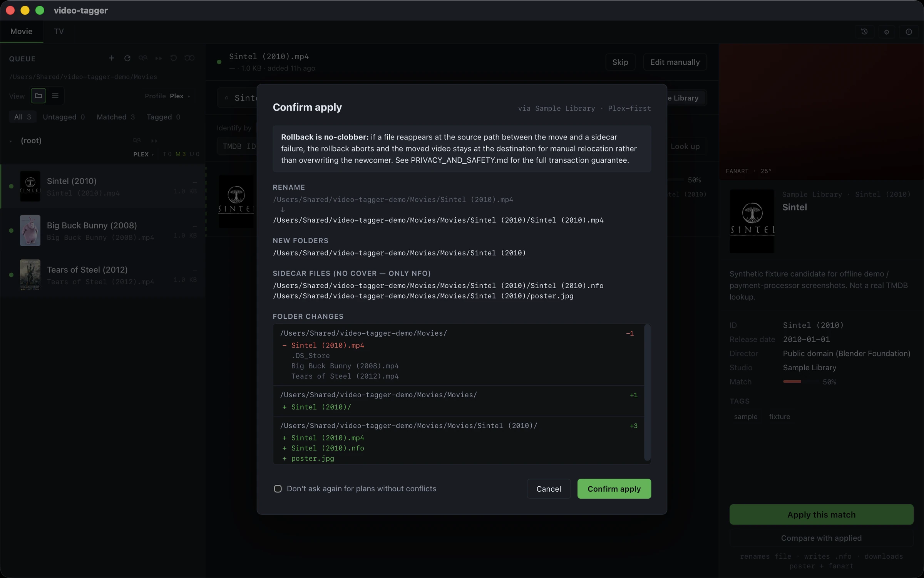The width and height of the screenshot is (924, 578).
Task: Click the "via Sample Library · Plex-first" label
Action: (x=584, y=108)
